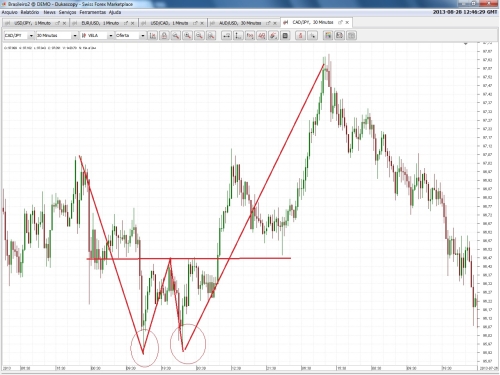Click the vertical autoscale arrow icon
The width and height of the screenshot is (500, 375).
238,35
